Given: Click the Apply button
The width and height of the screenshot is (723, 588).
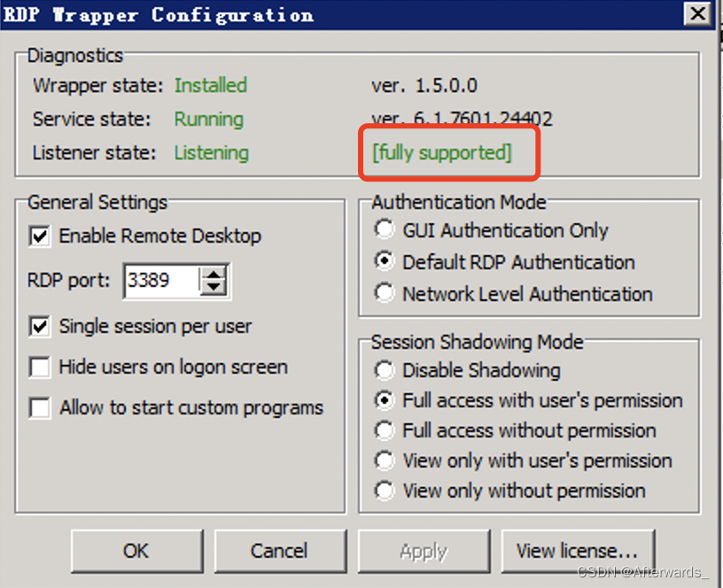Looking at the screenshot, I should click(x=424, y=551).
